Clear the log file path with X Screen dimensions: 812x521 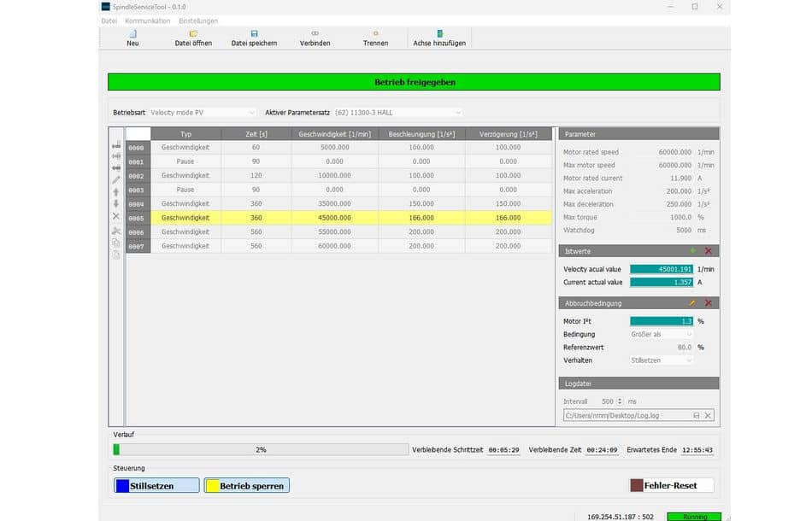(708, 415)
